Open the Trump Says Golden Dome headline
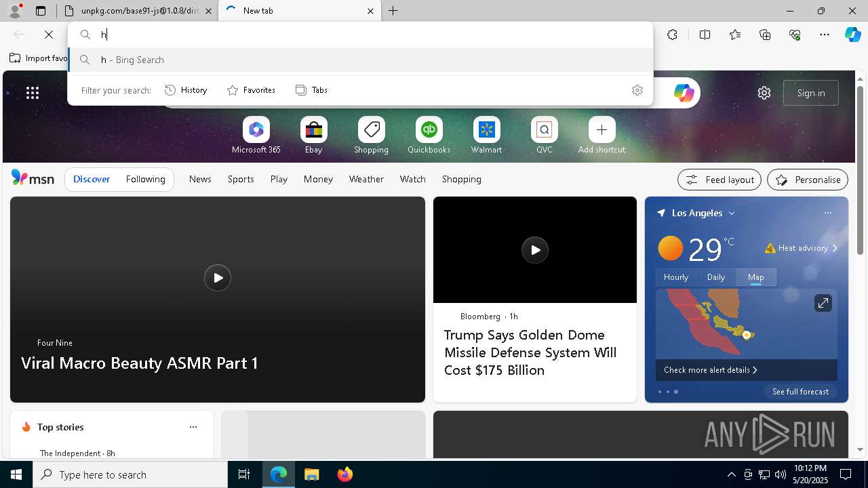Image resolution: width=868 pixels, height=488 pixels. 530,352
